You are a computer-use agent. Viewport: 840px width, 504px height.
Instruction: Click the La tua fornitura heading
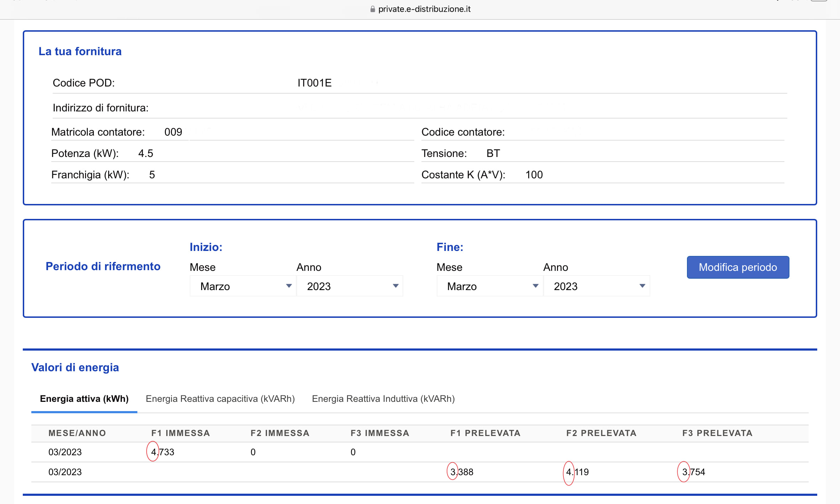pyautogui.click(x=80, y=51)
